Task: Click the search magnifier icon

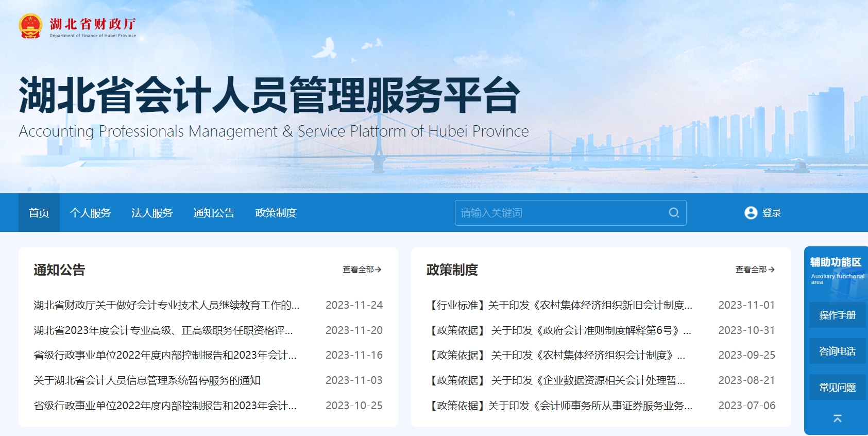Action: (x=674, y=213)
